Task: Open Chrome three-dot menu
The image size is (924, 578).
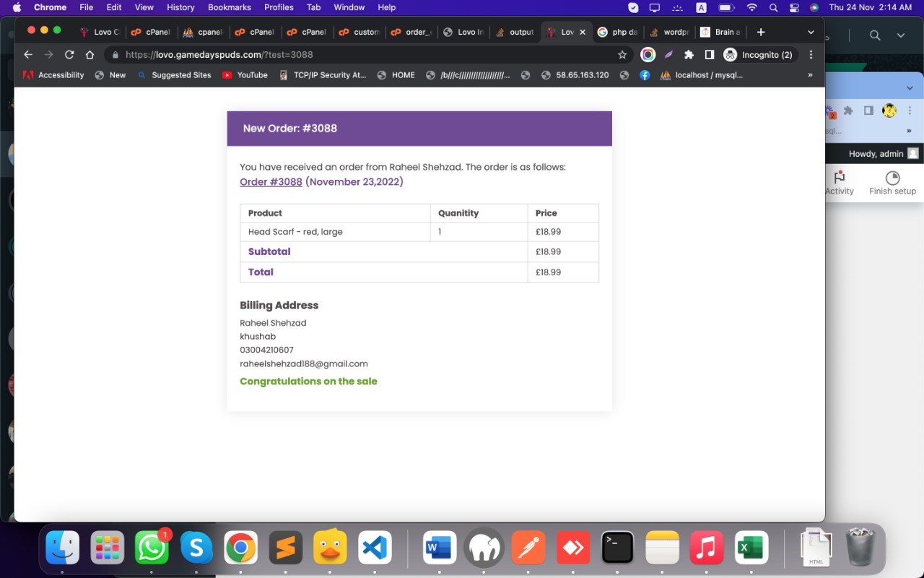Action: click(x=811, y=55)
